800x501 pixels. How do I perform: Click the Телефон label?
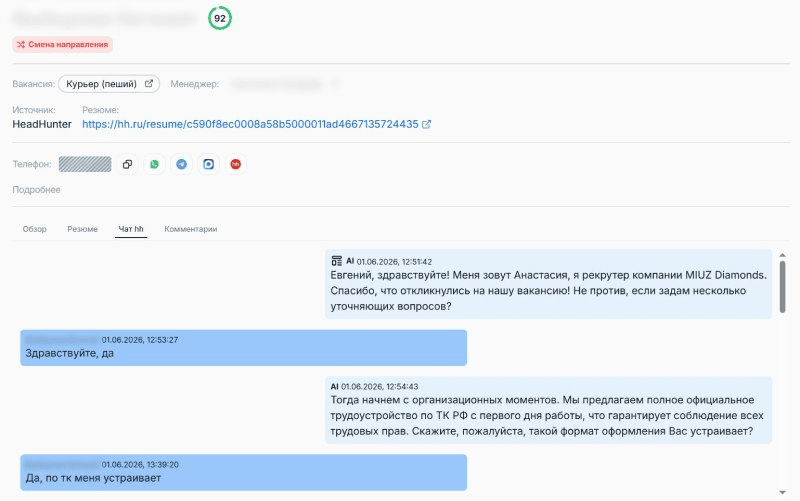pyautogui.click(x=32, y=164)
